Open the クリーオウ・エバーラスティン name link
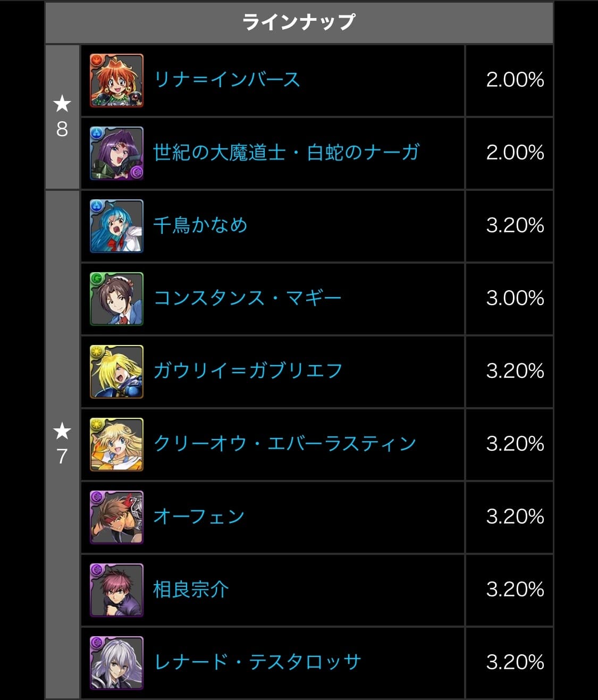Screen dimensions: 598x700 [x=285, y=443]
